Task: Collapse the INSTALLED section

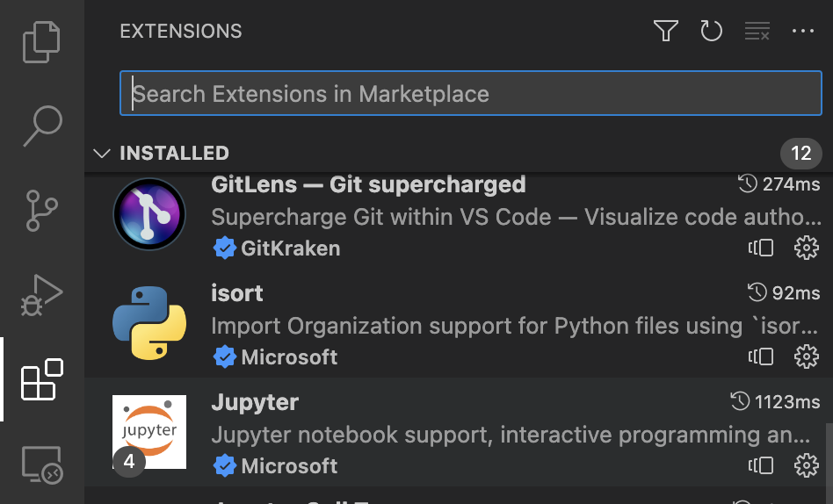Action: pos(101,154)
